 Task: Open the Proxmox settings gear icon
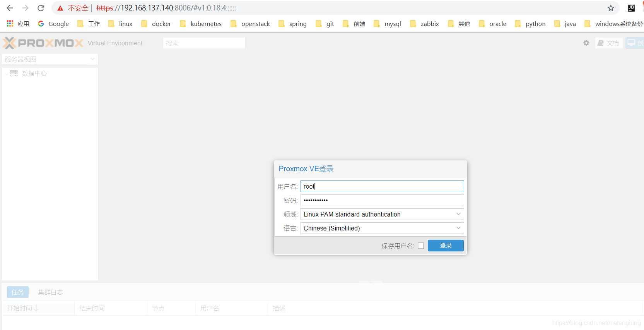point(586,43)
